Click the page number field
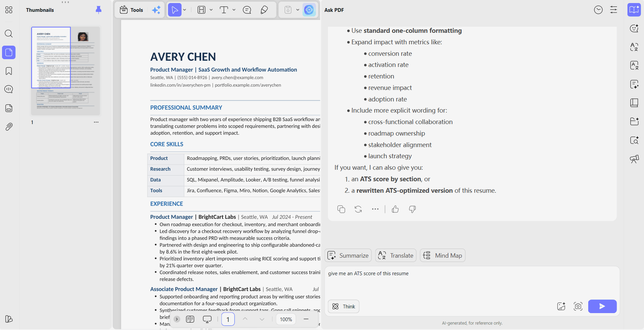The image size is (644, 330). tap(228, 319)
